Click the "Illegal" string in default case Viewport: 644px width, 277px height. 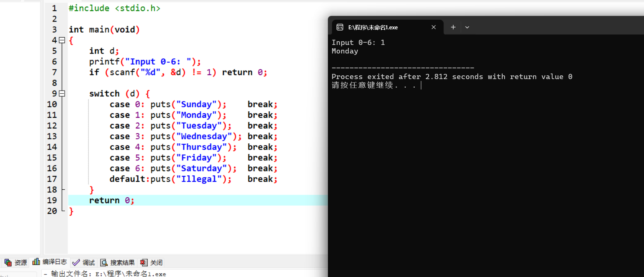click(199, 179)
